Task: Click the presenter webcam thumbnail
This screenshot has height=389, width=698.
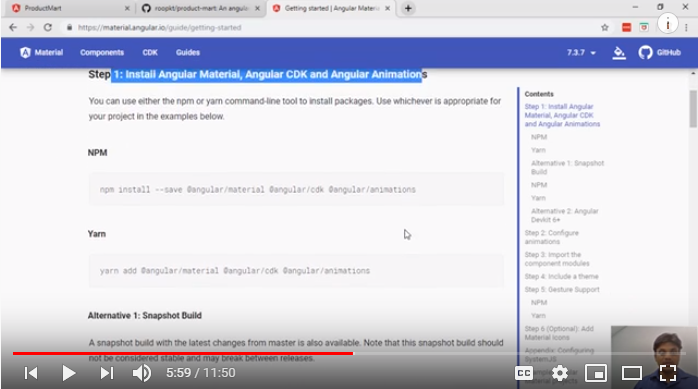Action: pyautogui.click(x=654, y=357)
